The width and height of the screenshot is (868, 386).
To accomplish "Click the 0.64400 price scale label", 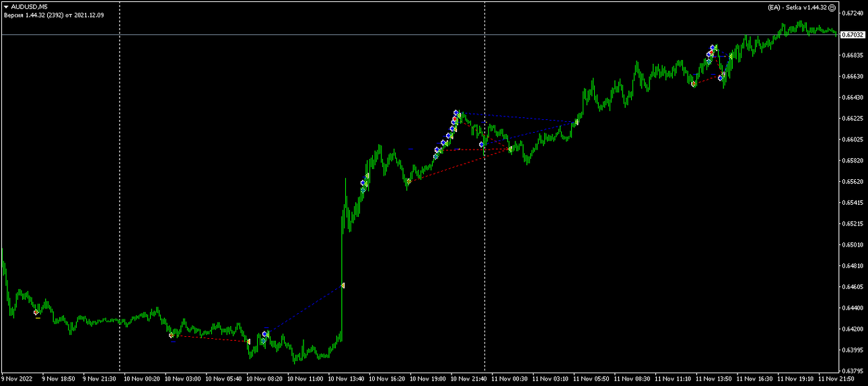I will [x=853, y=308].
